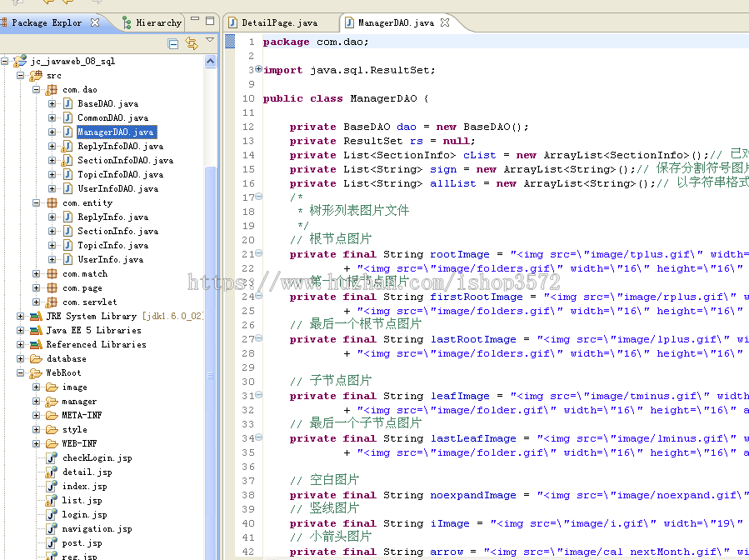749x560 pixels.
Task: Select UserInfoDAO.java in the tree
Action: pos(118,188)
